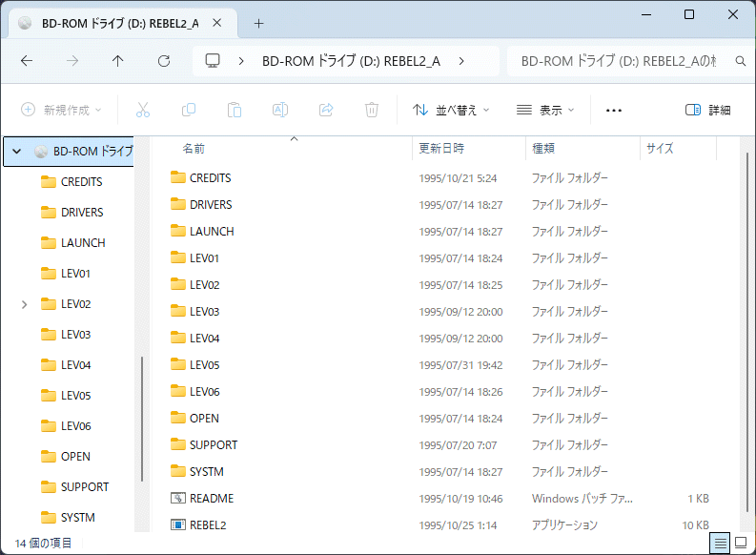Add a new tab with plus button
Image resolution: width=756 pixels, height=555 pixels.
(x=259, y=23)
